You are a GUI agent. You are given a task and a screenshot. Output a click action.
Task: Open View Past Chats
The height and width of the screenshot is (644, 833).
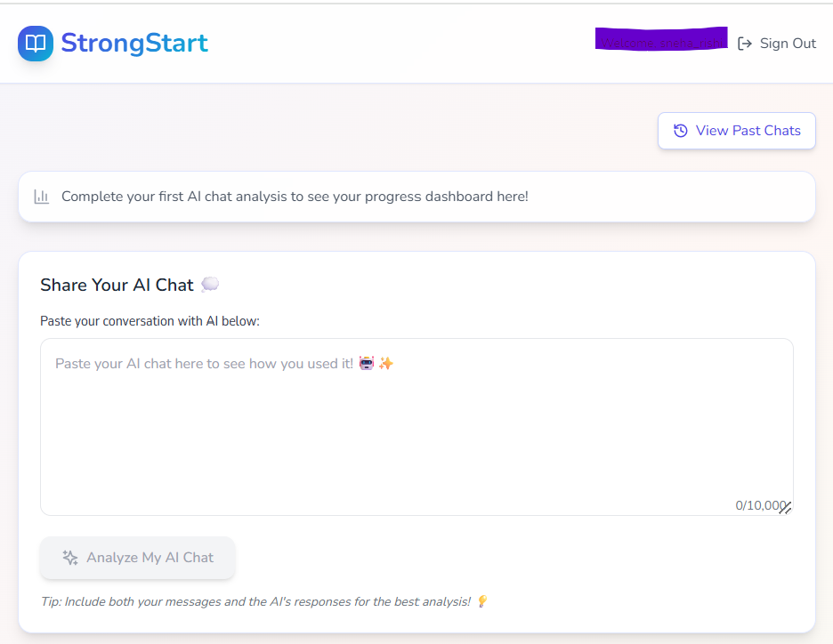(736, 131)
